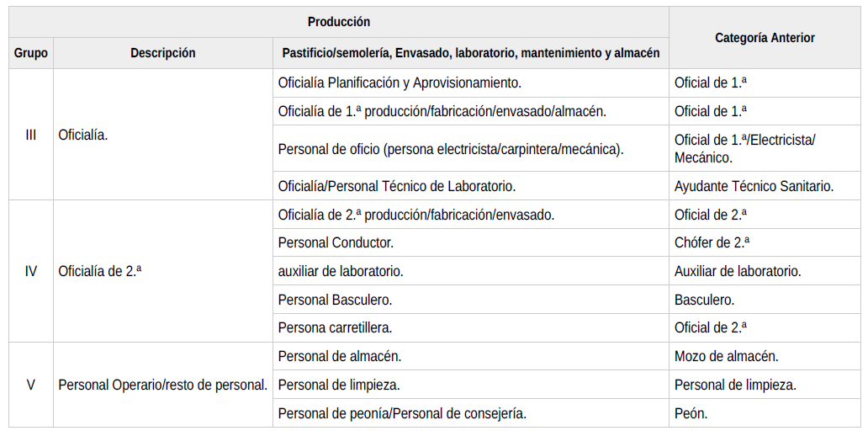Select Personal Conductor cell
The image size is (868, 436).
pyautogui.click(x=470, y=242)
